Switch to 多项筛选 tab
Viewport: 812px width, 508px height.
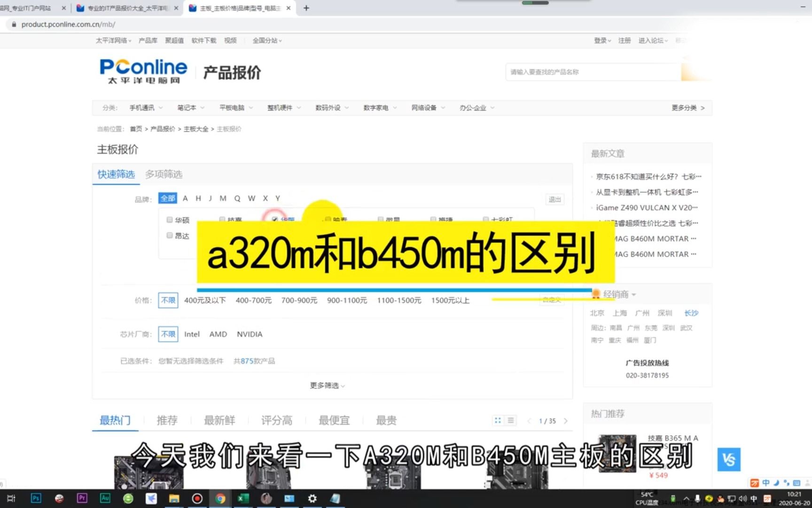point(164,174)
